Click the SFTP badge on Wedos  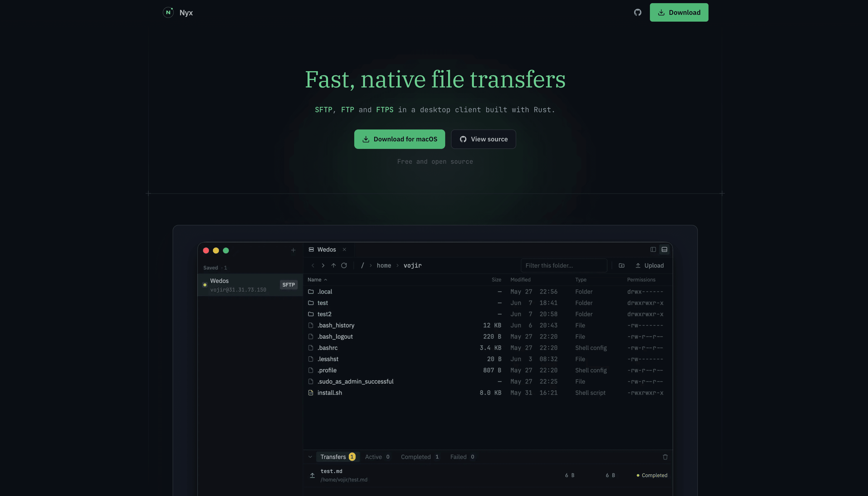coord(288,285)
